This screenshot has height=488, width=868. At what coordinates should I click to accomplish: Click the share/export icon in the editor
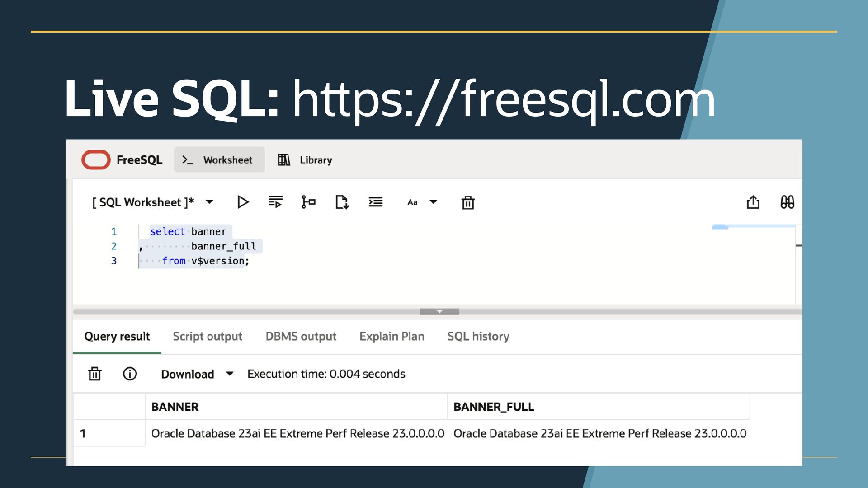(753, 202)
